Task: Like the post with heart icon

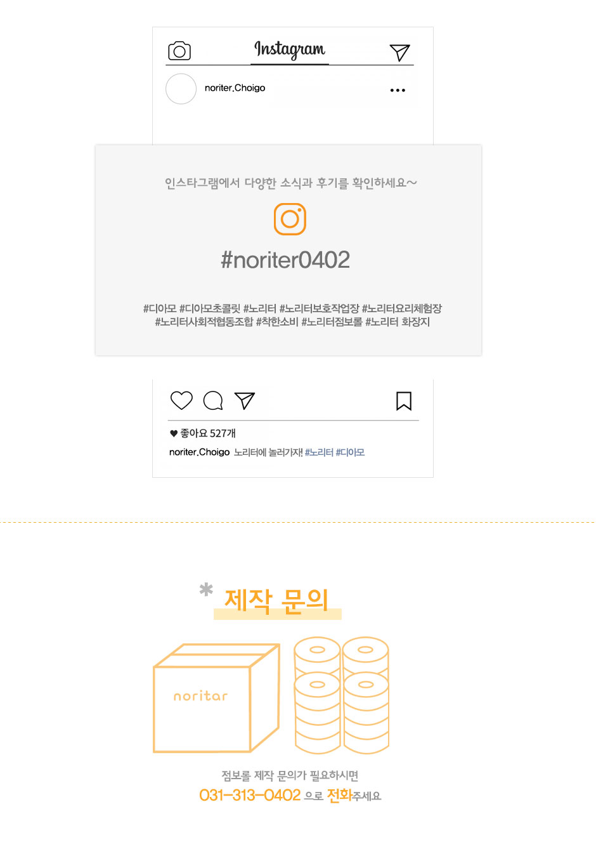Action: (x=181, y=400)
